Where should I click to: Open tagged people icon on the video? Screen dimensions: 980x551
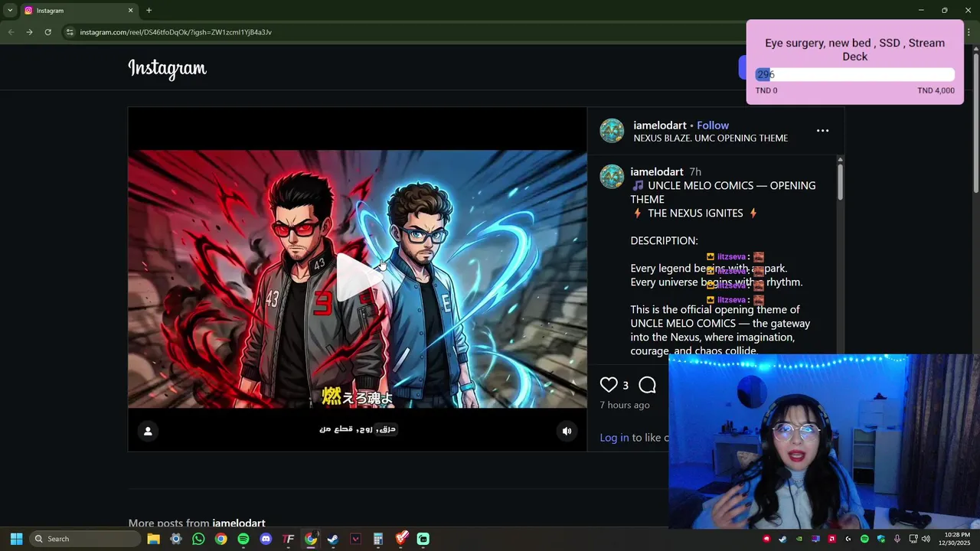pyautogui.click(x=148, y=431)
